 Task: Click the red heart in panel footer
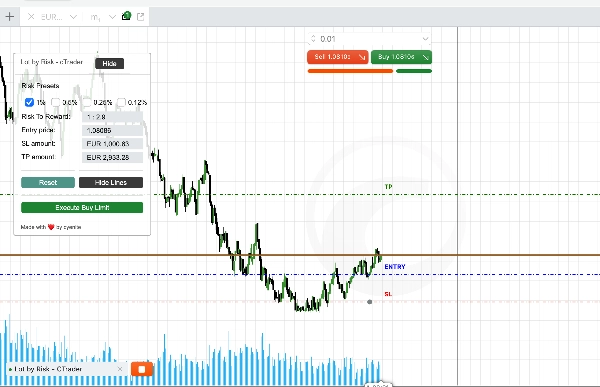click(x=51, y=227)
